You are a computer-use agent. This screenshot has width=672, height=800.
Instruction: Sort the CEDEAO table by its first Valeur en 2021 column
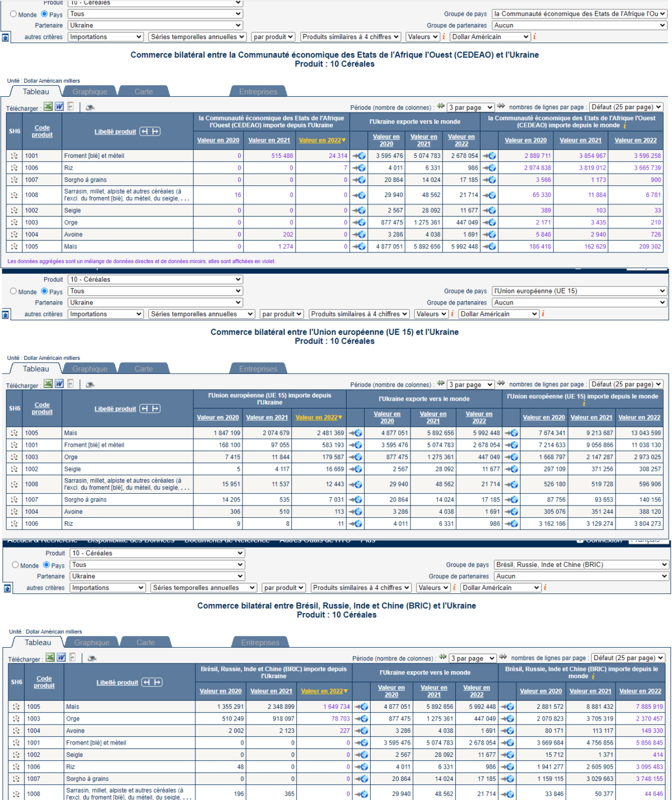tap(269, 141)
